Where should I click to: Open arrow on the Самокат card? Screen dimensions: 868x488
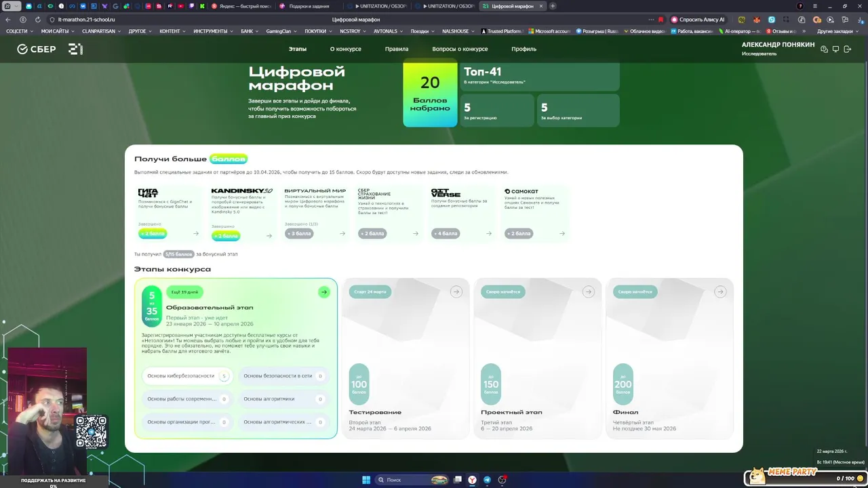pyautogui.click(x=562, y=233)
